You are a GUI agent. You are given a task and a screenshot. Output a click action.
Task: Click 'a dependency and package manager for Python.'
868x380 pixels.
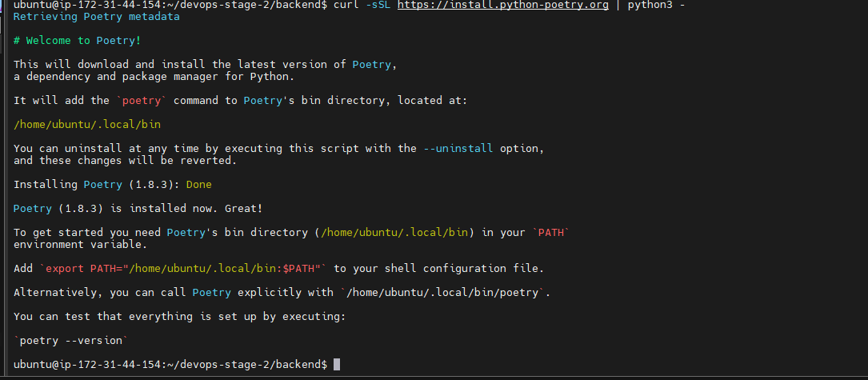point(154,77)
